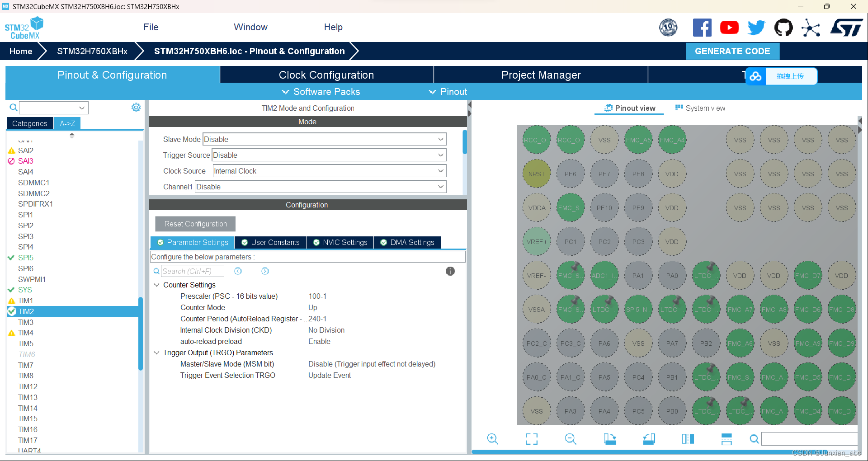Show the parameter information icon

coord(450,271)
